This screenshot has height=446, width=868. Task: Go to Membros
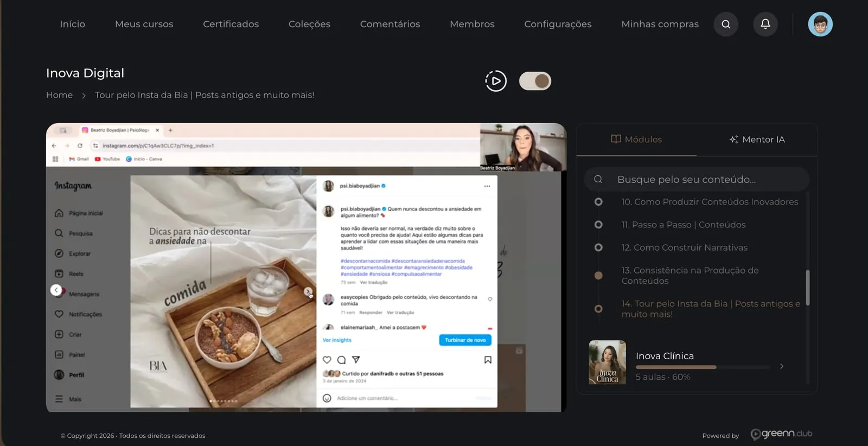[x=472, y=24]
